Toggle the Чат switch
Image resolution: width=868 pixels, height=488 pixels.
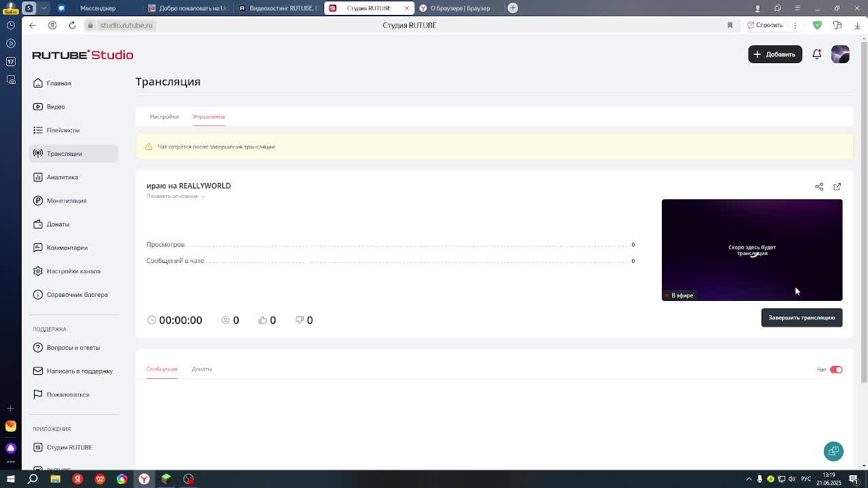(x=836, y=369)
